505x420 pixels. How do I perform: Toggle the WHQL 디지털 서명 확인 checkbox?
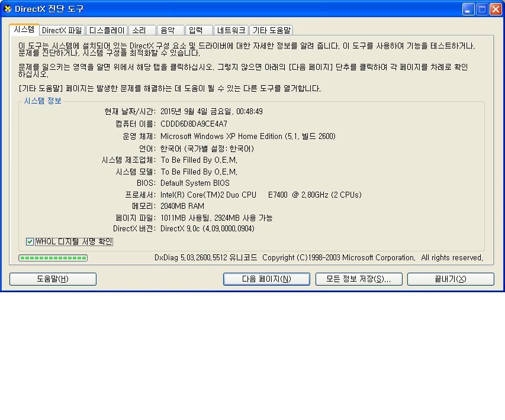[x=30, y=241]
